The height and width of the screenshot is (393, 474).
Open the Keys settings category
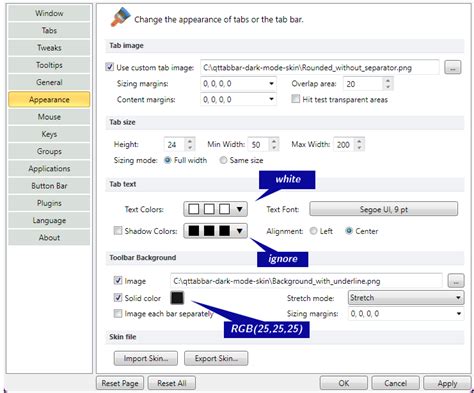click(x=49, y=134)
